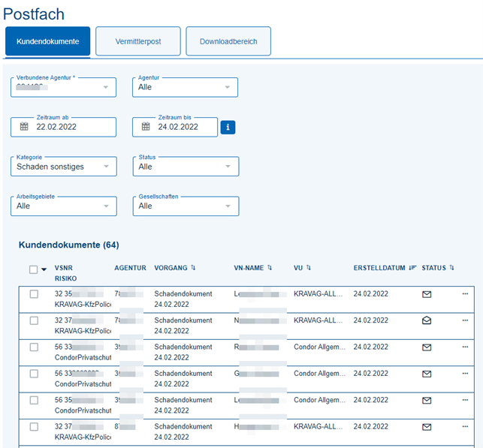Image resolution: width=483 pixels, height=448 pixels.
Task: Open three-dots menu of first table row
Action: pyautogui.click(x=465, y=293)
